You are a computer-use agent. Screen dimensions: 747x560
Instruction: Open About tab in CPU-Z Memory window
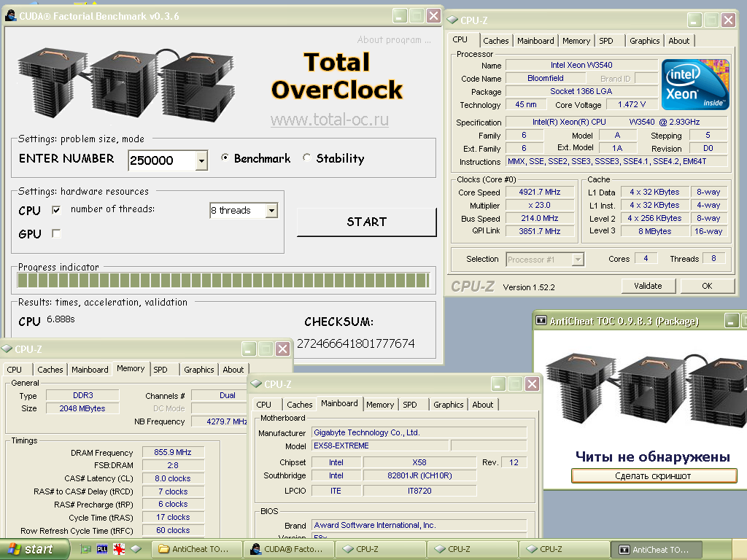pyautogui.click(x=233, y=370)
